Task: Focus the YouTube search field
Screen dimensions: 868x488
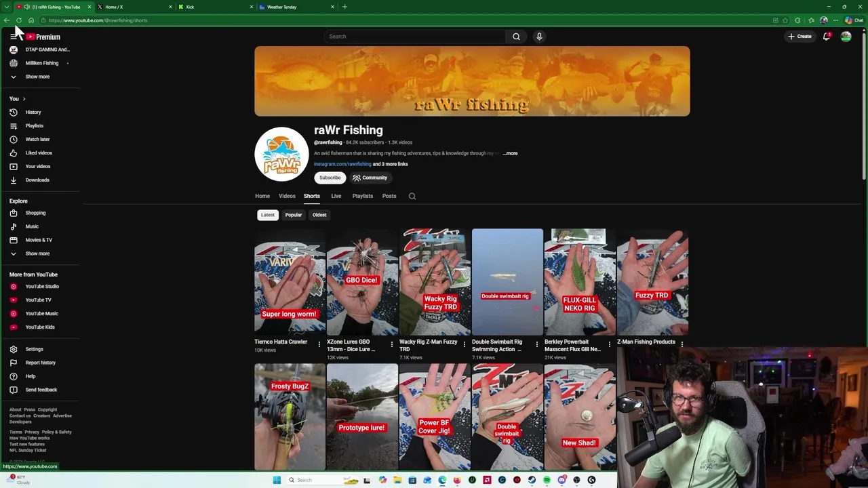Action: pyautogui.click(x=415, y=37)
